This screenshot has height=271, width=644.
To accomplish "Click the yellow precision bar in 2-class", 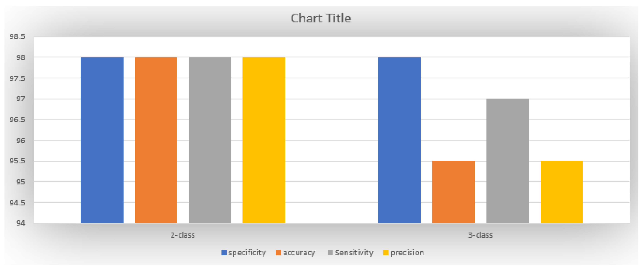I will pos(264,140).
